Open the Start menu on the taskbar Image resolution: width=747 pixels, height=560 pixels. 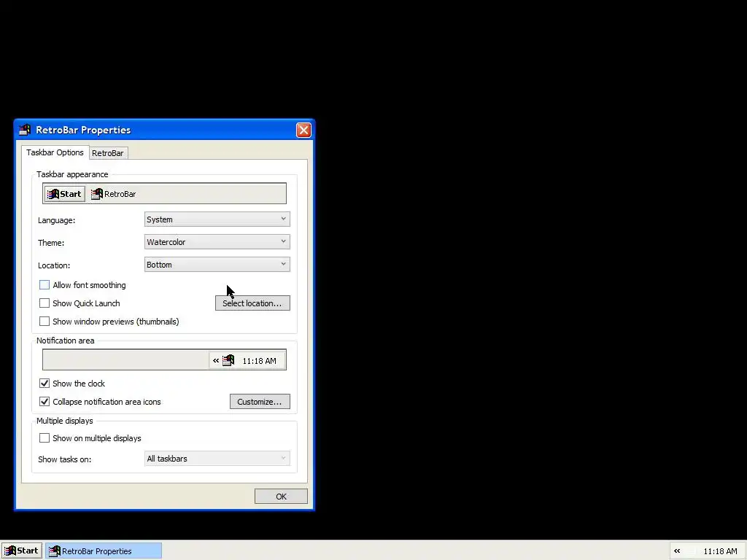21,551
